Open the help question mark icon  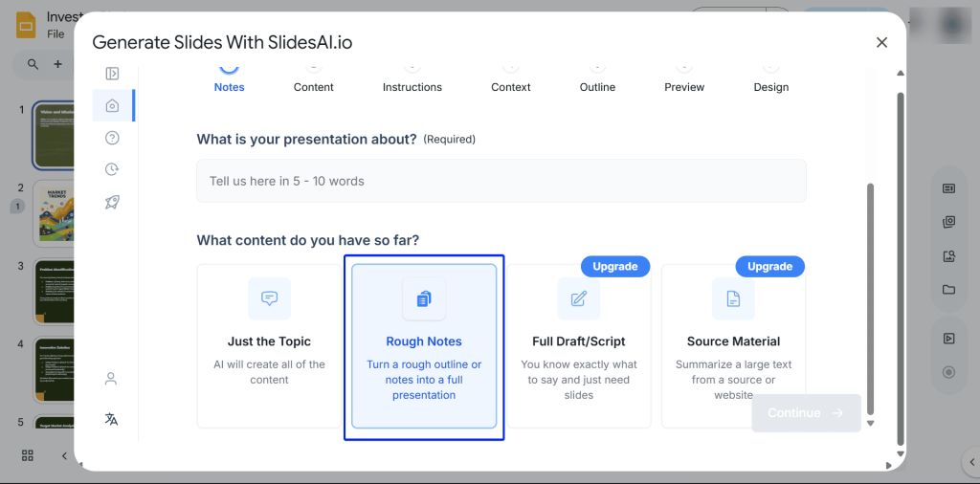112,138
